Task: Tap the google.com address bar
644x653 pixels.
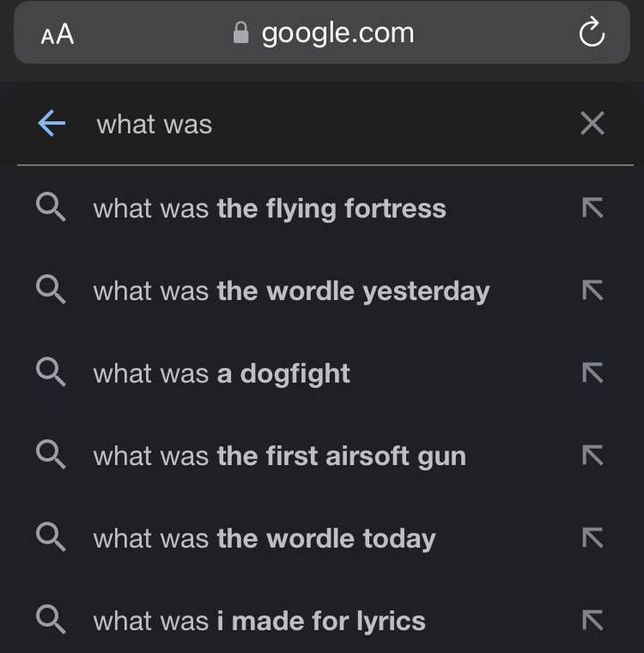Action: [x=322, y=32]
